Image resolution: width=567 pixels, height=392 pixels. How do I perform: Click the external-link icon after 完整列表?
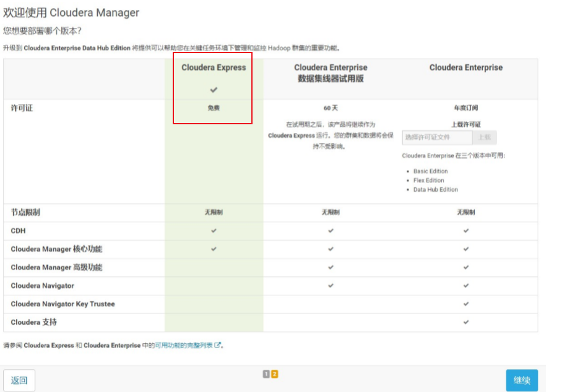(x=217, y=345)
